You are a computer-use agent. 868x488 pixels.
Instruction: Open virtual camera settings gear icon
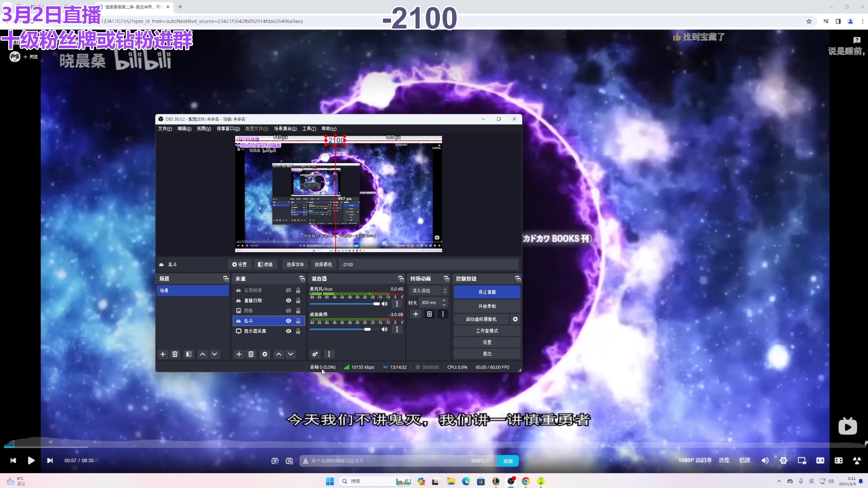[x=515, y=319]
